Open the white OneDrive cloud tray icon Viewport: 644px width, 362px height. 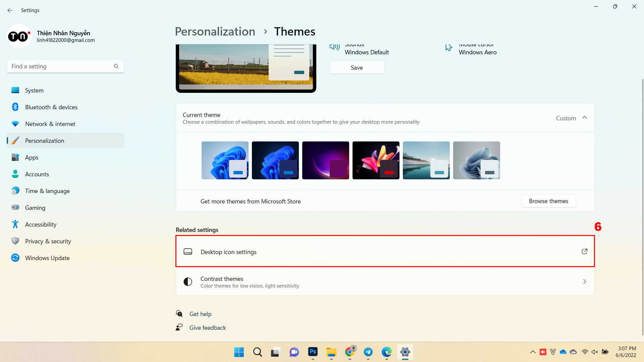[573, 352]
